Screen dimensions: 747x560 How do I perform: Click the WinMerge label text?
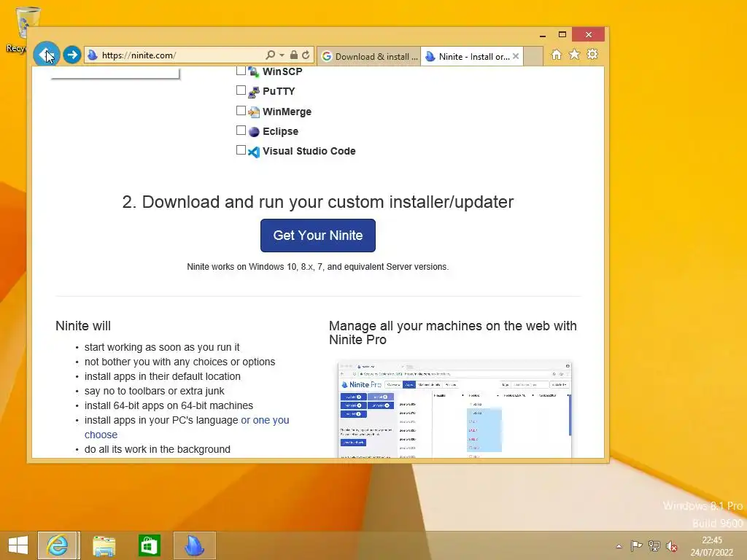coord(287,112)
